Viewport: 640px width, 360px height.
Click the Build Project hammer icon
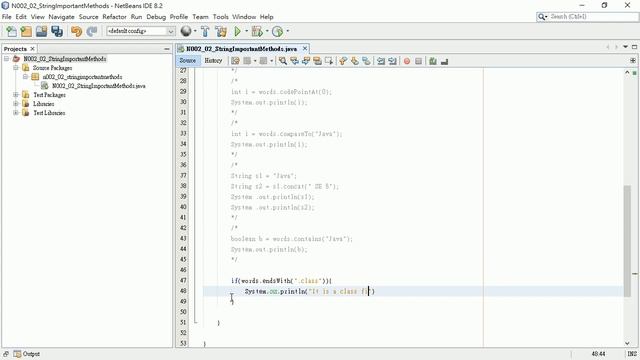[x=205, y=31]
